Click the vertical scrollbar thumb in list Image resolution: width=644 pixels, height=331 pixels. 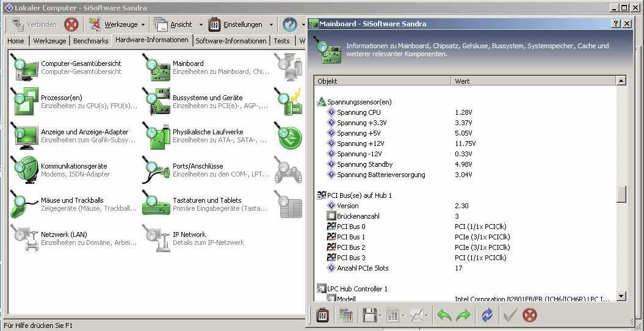click(621, 194)
